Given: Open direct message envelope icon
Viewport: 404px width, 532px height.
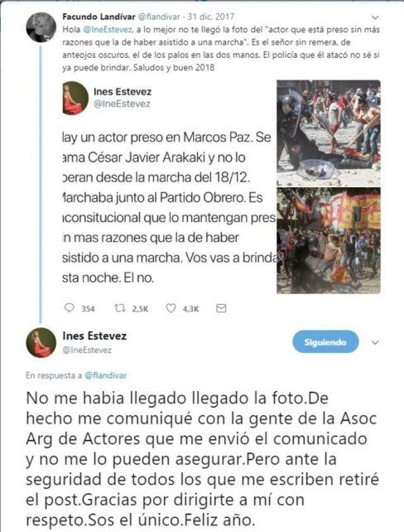Looking at the screenshot, I should (221, 308).
